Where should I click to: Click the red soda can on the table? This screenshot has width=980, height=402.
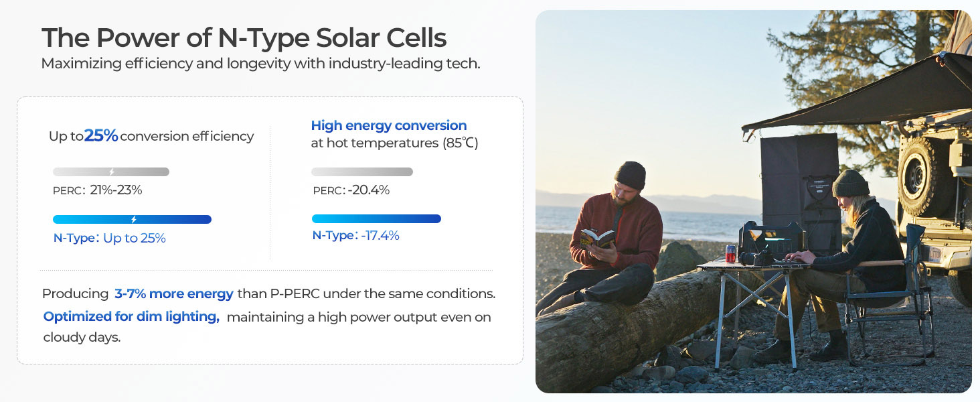pyautogui.click(x=731, y=253)
